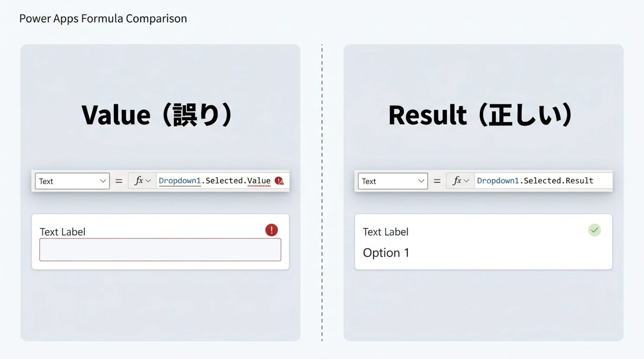Click the equals sign beside the Result formula
644x359 pixels.
[437, 181]
